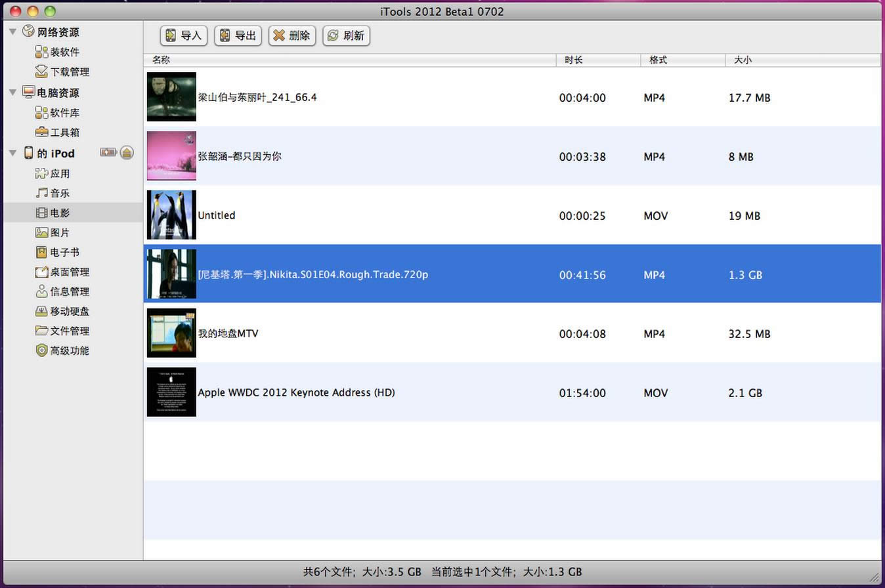The image size is (885, 588).
Task: Click thumbnail of Apple WWDC 2012 Keynote
Action: pos(171,392)
